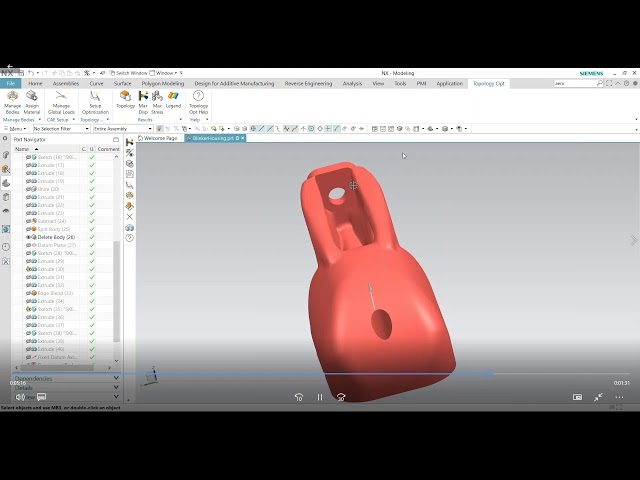Image resolution: width=640 pixels, height=480 pixels.
Task: Toggle the results Legend
Action: pos(173,100)
